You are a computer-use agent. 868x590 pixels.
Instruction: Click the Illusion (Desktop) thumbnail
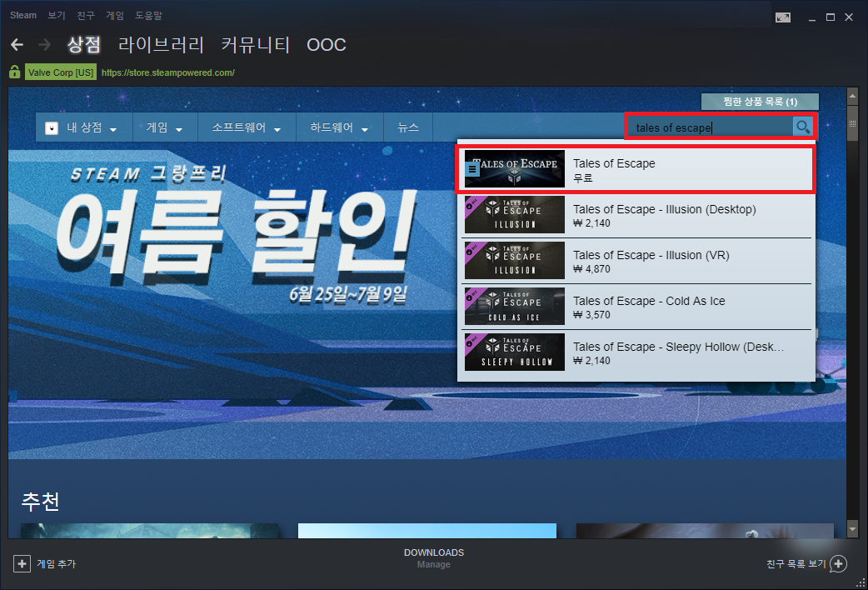point(515,214)
